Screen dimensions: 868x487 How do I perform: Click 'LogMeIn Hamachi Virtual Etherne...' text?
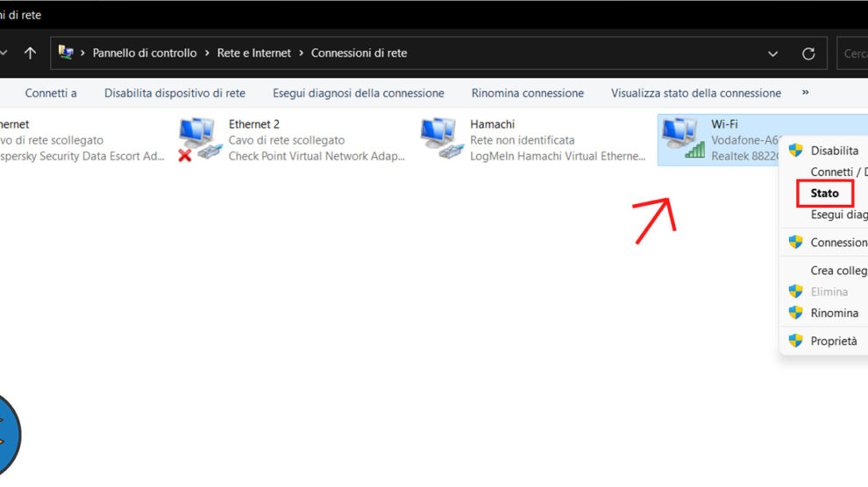point(558,156)
